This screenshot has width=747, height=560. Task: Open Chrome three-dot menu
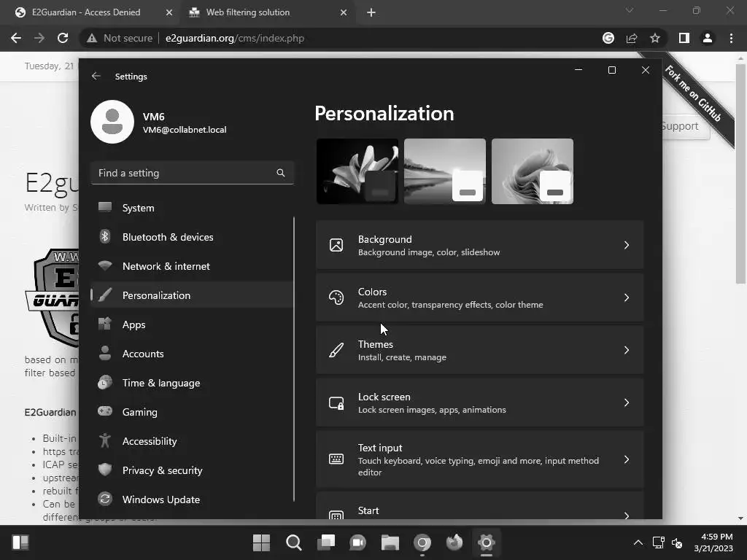731,38
